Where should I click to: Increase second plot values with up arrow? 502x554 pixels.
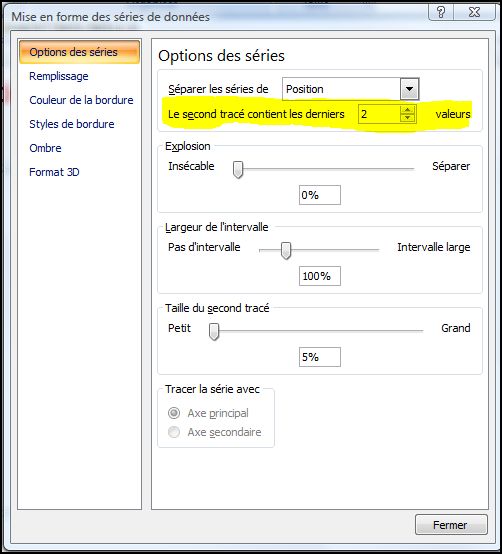tap(408, 110)
